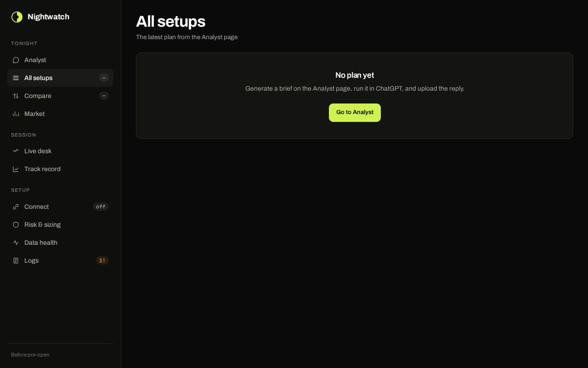Open Live desk in the sidebar
Viewport: 588px width, 368px height.
pos(60,151)
